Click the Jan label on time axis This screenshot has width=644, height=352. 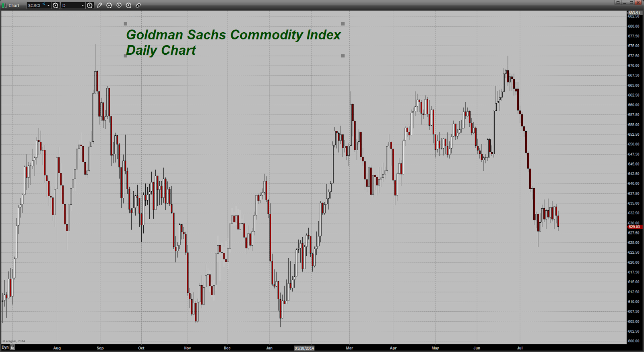269,348
